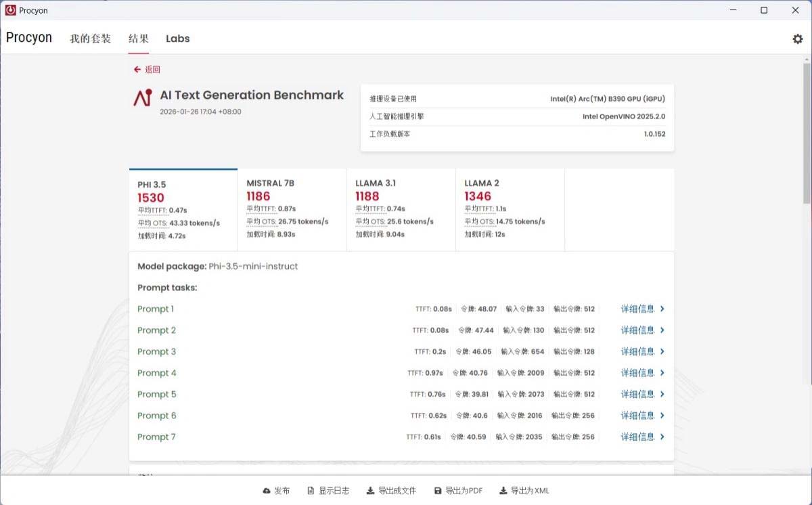Click the 推理设备已使用 label

pos(393,99)
